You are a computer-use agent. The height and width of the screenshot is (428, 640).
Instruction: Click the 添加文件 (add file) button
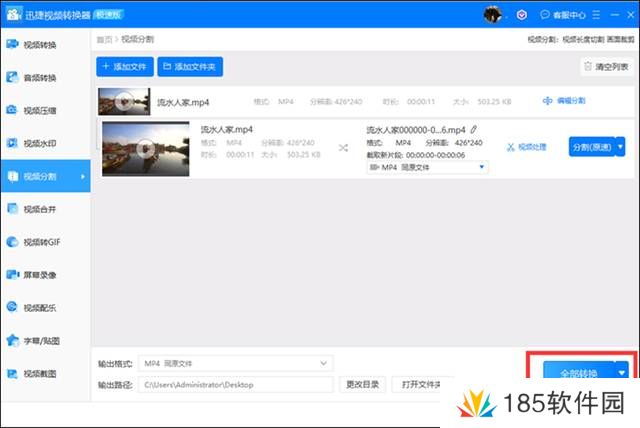pyautogui.click(x=125, y=67)
